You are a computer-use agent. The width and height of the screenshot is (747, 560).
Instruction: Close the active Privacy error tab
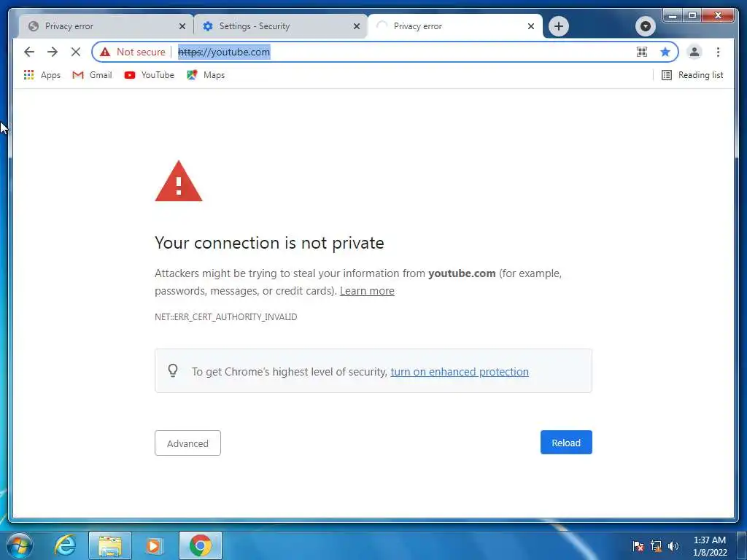[531, 26]
